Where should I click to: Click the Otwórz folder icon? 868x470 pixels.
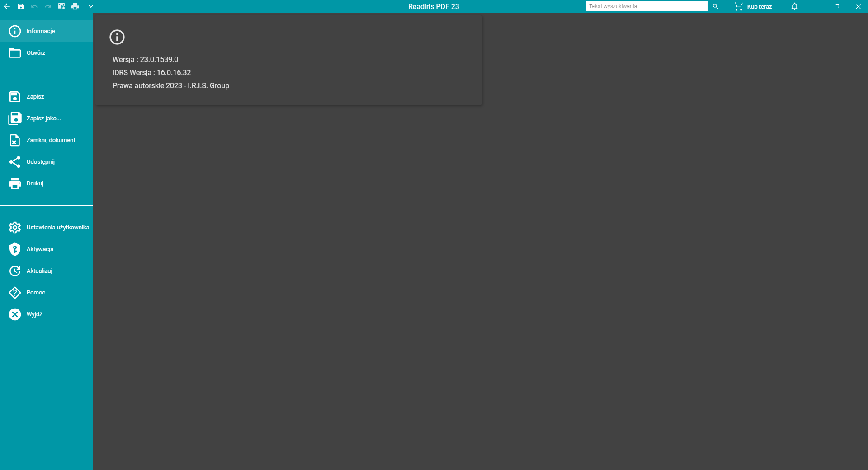pyautogui.click(x=15, y=53)
